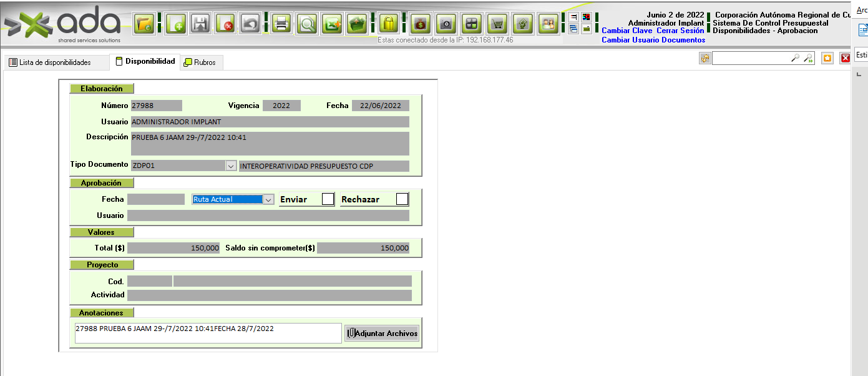Click Fecha field showing 22/06/2022
Image resolution: width=868 pixels, height=376 pixels.
381,106
